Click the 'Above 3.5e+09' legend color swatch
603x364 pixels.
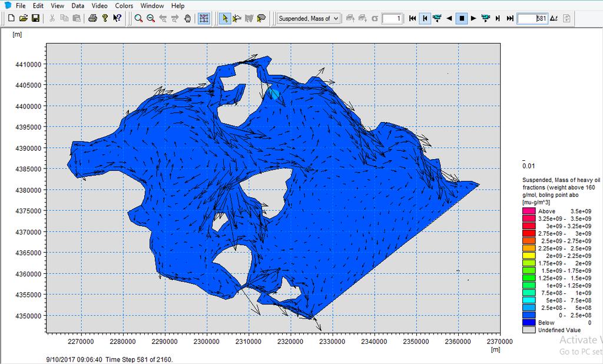[x=529, y=211]
